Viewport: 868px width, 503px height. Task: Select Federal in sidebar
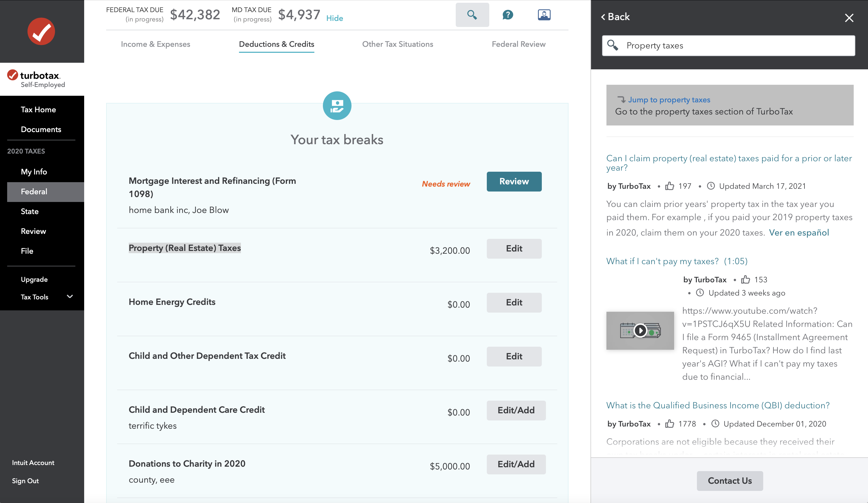(x=45, y=192)
